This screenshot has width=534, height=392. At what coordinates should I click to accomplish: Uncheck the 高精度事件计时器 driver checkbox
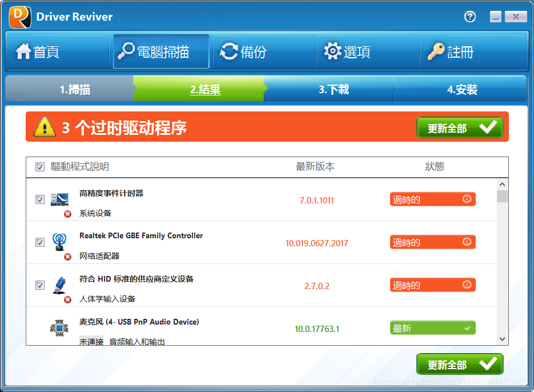tap(40, 199)
